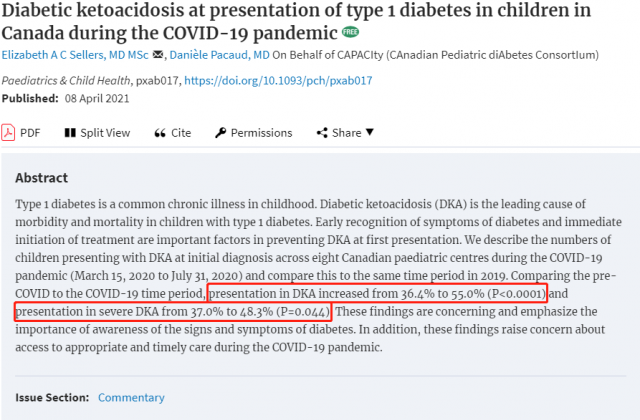Expand the Share dropdown arrow
640x420 pixels.
tap(370, 132)
